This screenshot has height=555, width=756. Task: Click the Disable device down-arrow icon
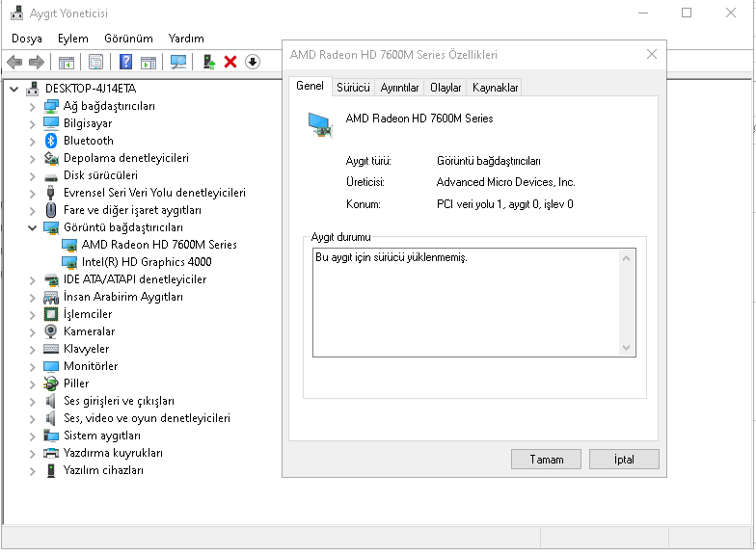253,62
